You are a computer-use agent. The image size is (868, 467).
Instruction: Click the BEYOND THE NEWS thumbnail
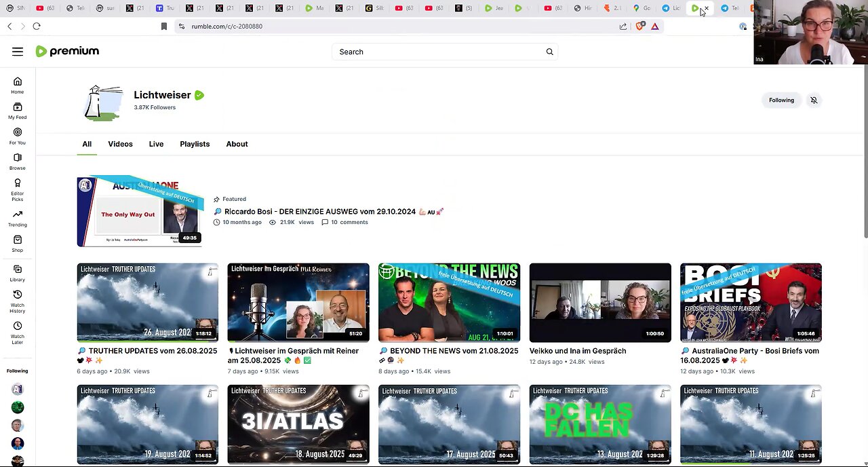(450, 303)
